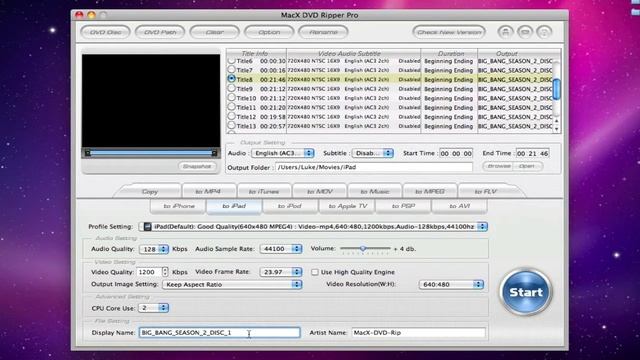Click Check New Version button
This screenshot has width=640, height=360.
pyautogui.click(x=449, y=32)
